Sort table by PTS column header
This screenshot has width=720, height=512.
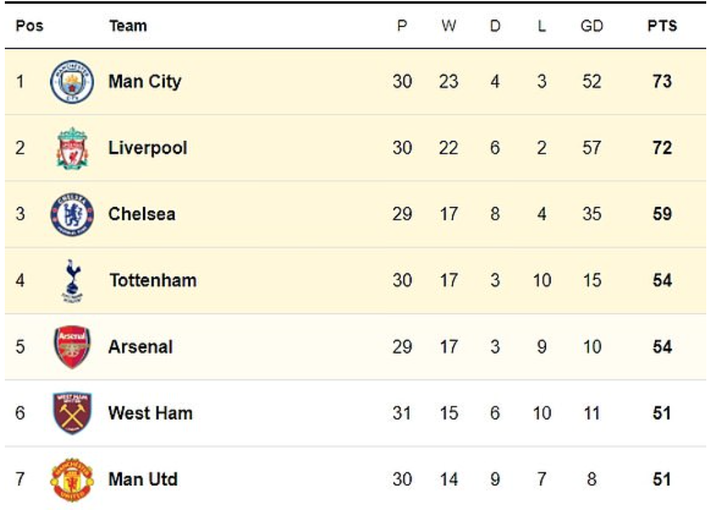661,26
